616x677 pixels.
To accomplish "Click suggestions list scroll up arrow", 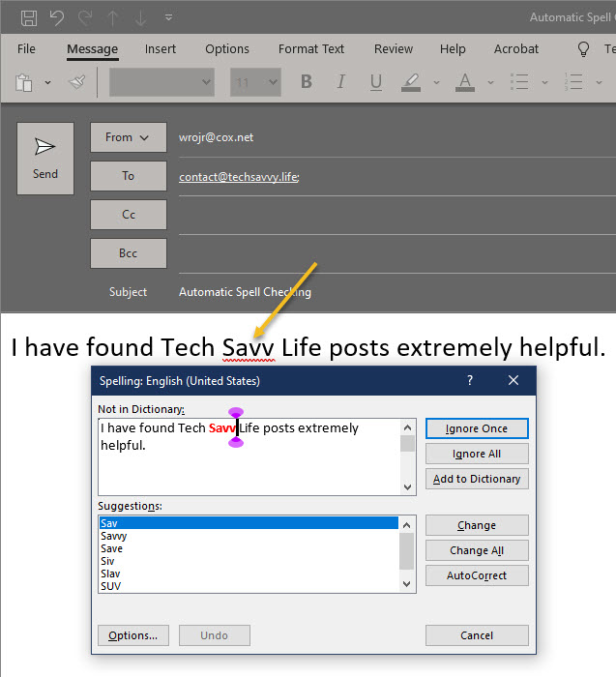I will 407,525.
